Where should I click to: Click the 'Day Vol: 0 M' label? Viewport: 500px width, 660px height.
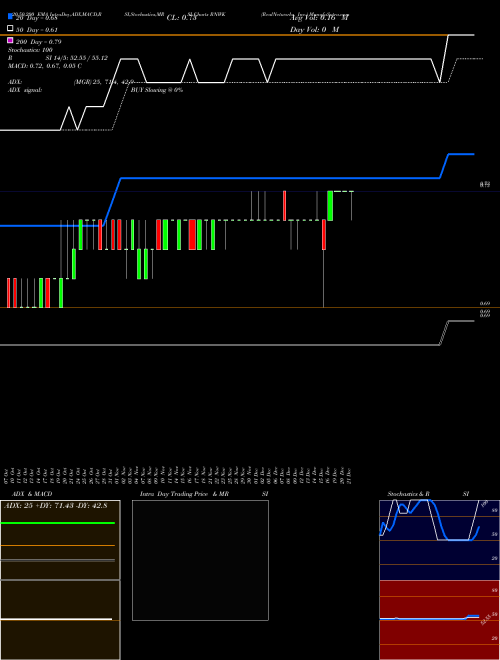point(314,30)
